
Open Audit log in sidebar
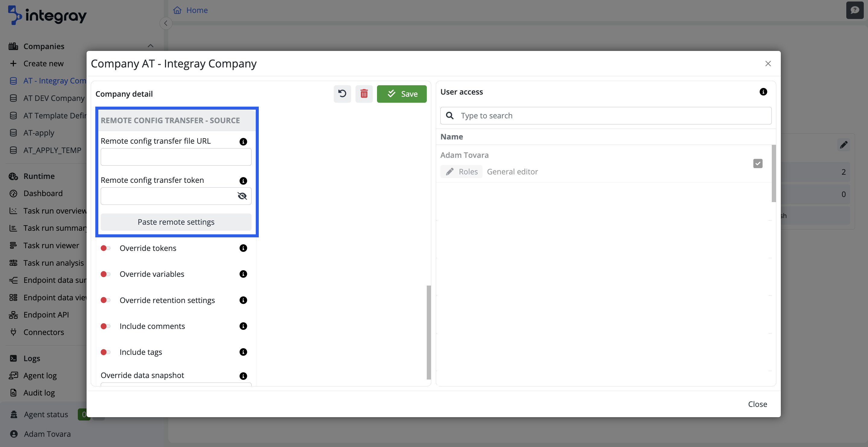tap(39, 392)
